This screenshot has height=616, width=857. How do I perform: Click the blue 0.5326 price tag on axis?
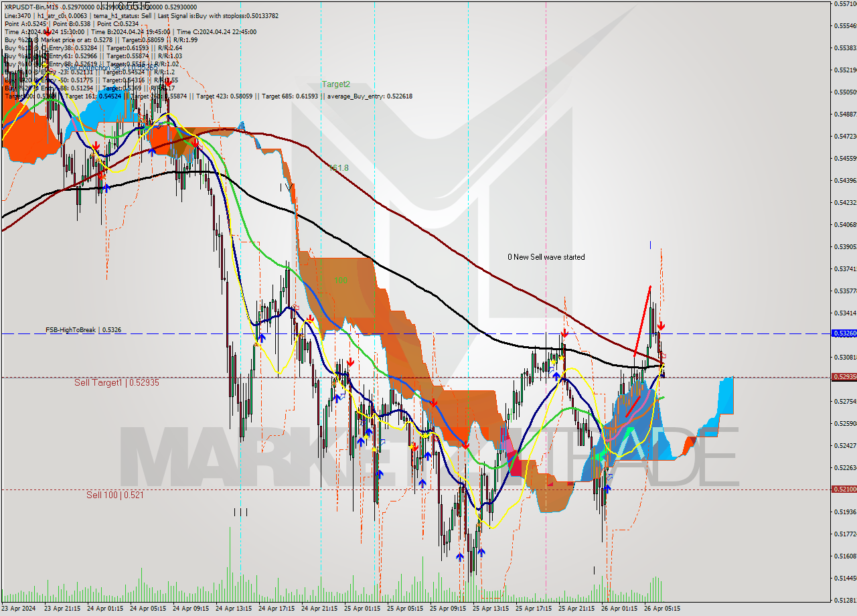(x=844, y=333)
